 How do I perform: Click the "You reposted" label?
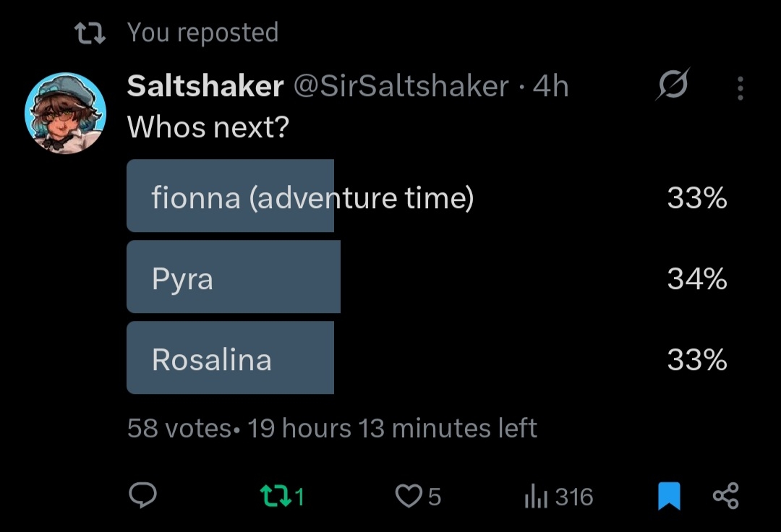click(202, 33)
